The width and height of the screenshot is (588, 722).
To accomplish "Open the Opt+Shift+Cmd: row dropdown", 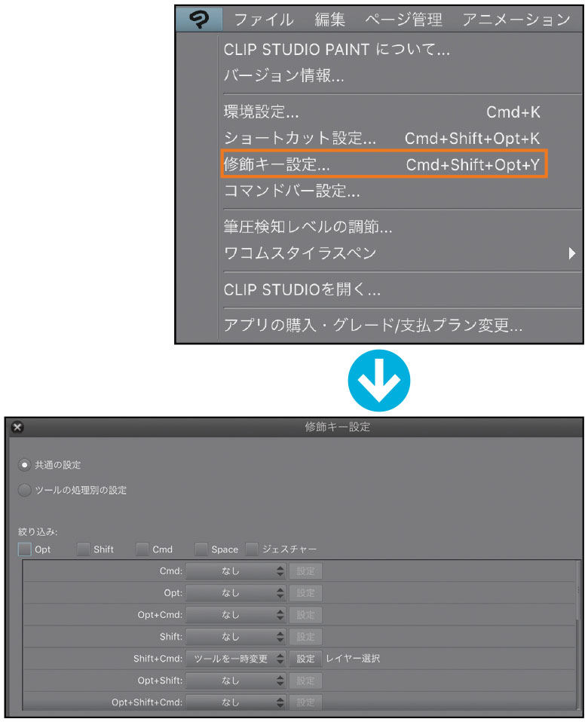I will click(236, 702).
